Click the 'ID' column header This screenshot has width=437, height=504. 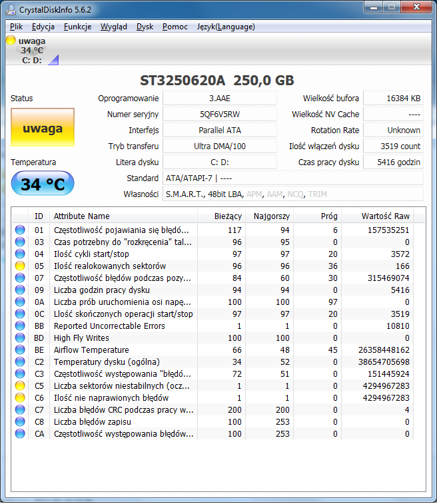point(39,216)
